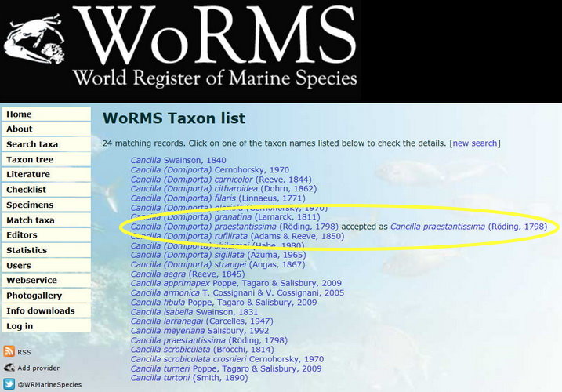This screenshot has width=562, height=392.
Task: Click the new search link
Action: [x=475, y=143]
